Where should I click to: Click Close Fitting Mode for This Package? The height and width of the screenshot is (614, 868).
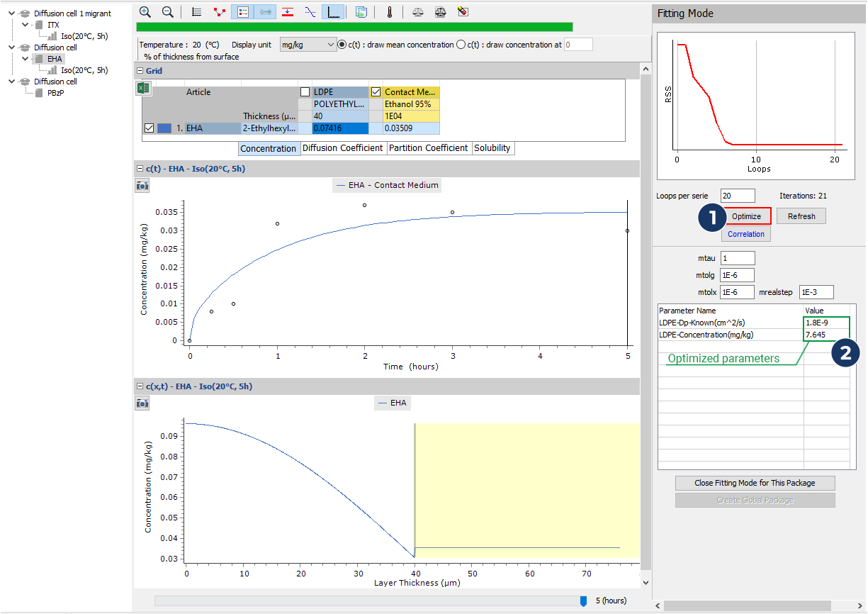[755, 483]
